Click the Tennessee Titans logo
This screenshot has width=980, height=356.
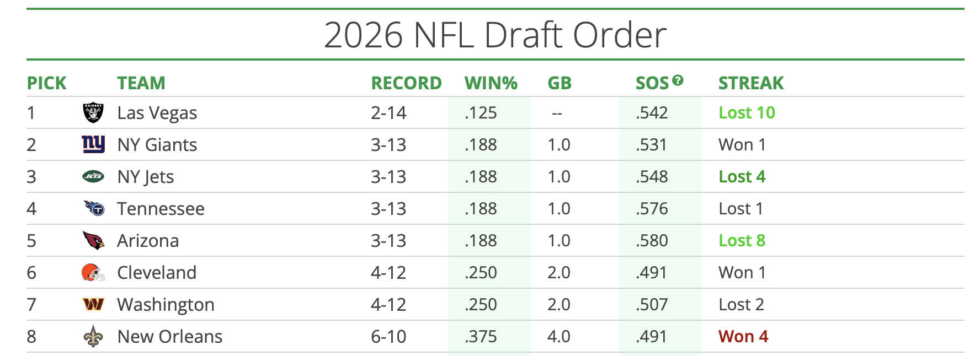coord(94,208)
